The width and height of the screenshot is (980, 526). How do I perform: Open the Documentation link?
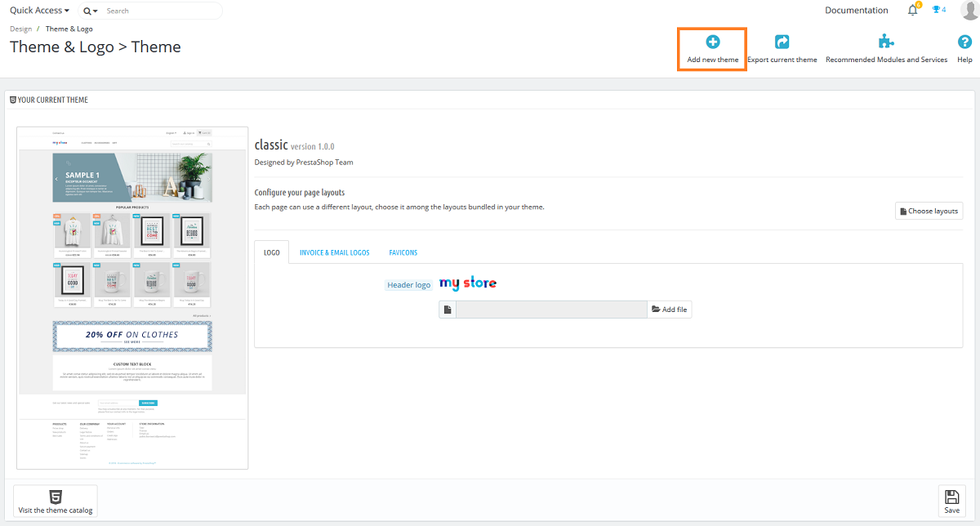click(856, 10)
